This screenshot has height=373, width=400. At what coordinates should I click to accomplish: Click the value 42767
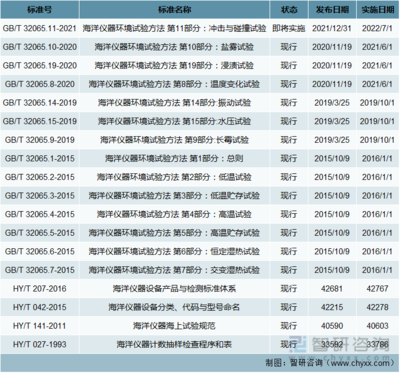378,289
